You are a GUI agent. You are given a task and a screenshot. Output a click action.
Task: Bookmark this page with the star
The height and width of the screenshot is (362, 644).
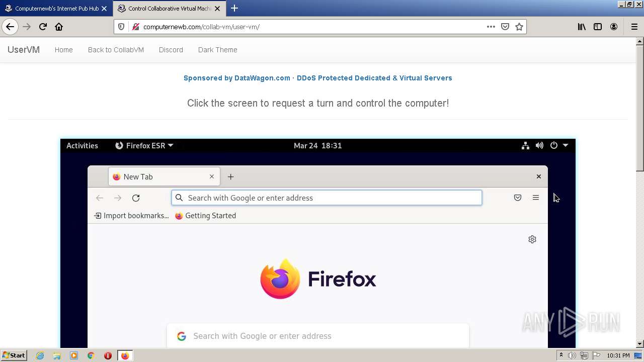click(519, 27)
